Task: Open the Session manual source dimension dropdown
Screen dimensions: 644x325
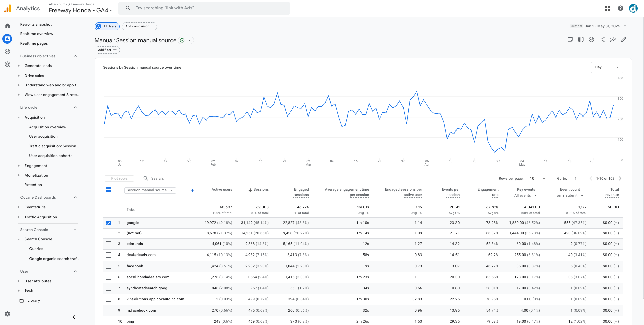Action: point(150,190)
